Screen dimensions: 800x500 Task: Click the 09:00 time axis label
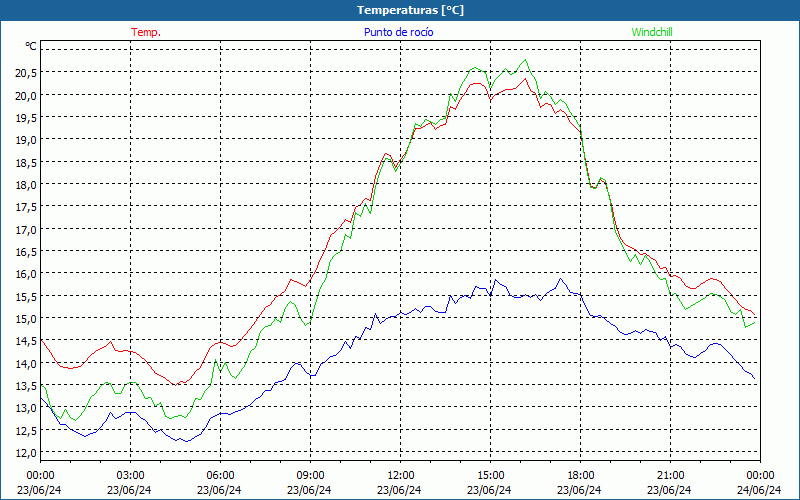pos(310,475)
